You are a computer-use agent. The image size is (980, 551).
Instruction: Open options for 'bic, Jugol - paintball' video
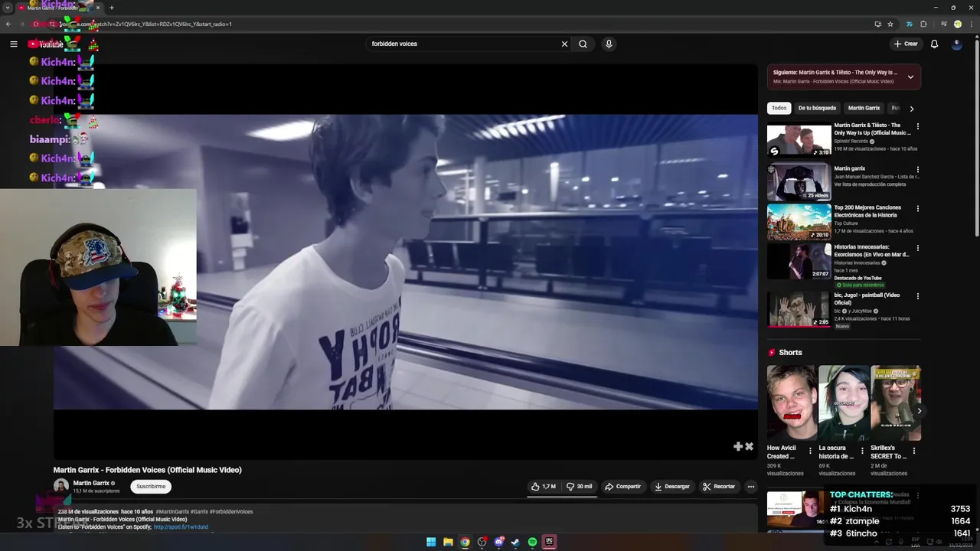tap(917, 296)
